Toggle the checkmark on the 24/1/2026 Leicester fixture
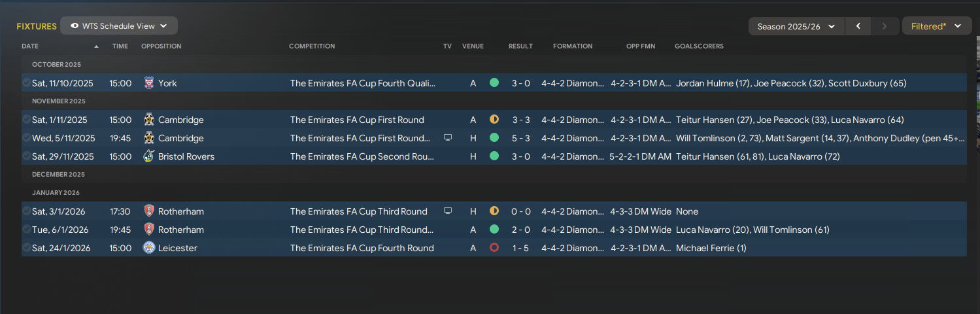 click(26, 248)
